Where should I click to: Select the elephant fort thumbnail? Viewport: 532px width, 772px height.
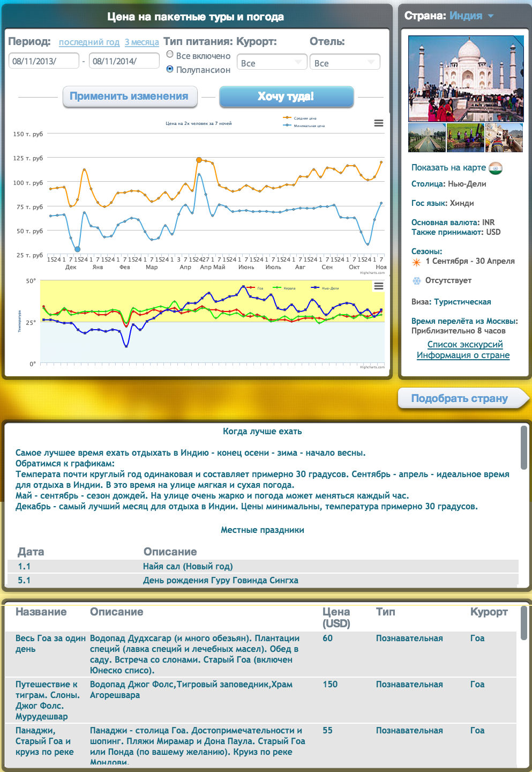click(504, 138)
